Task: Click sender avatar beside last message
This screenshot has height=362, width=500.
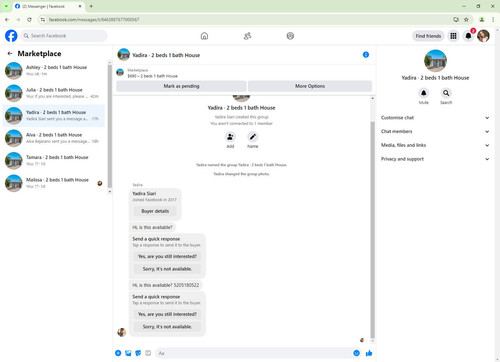Action: point(122,332)
